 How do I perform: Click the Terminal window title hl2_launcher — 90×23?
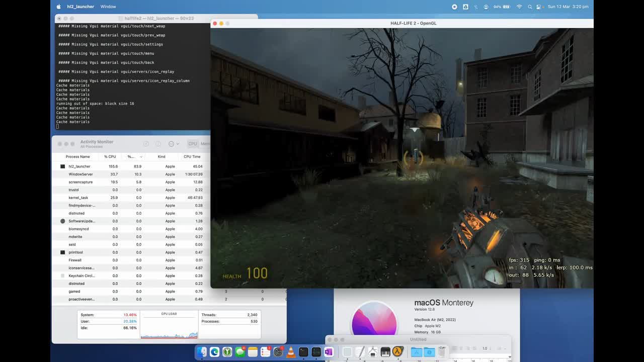(x=160, y=18)
